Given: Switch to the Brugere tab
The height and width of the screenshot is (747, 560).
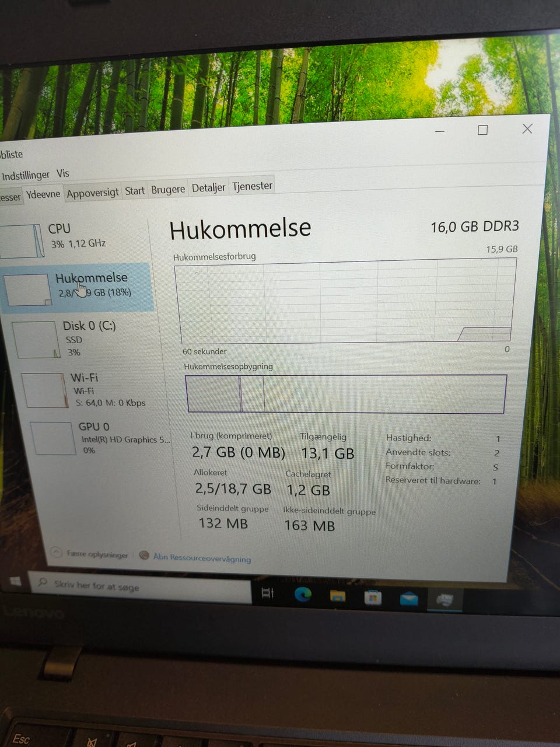Looking at the screenshot, I should (x=168, y=190).
